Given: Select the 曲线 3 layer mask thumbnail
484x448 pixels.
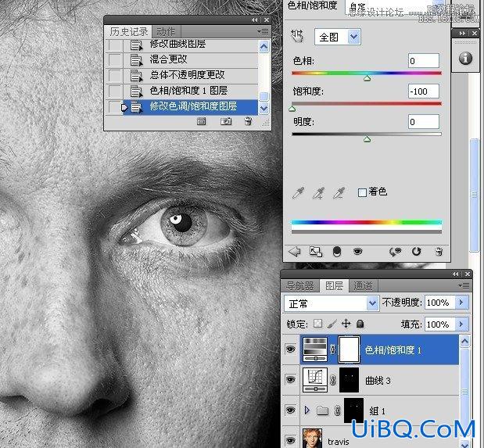Looking at the screenshot, I should [x=349, y=380].
